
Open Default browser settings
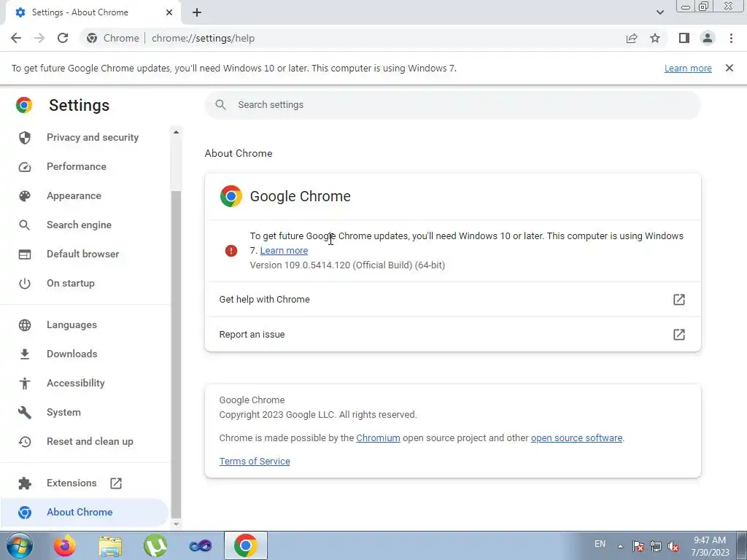(x=85, y=254)
